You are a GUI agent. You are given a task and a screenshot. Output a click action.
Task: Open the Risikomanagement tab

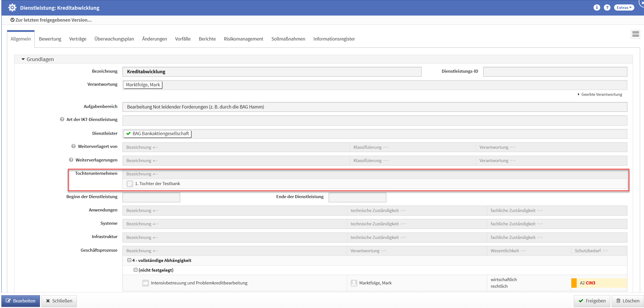click(x=243, y=39)
